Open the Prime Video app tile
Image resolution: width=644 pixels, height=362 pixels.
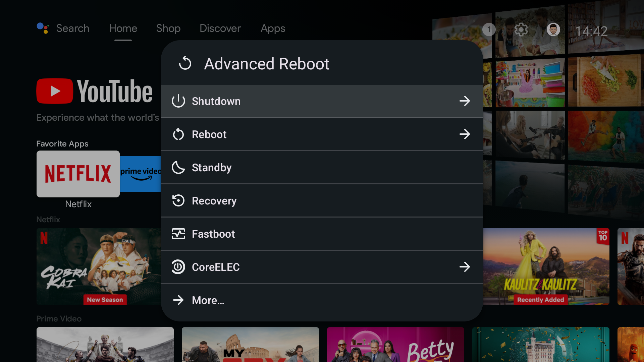coord(141,174)
